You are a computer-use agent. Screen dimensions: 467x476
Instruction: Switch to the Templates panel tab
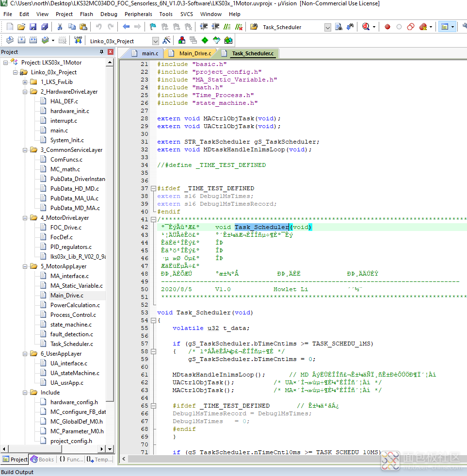[99, 460]
